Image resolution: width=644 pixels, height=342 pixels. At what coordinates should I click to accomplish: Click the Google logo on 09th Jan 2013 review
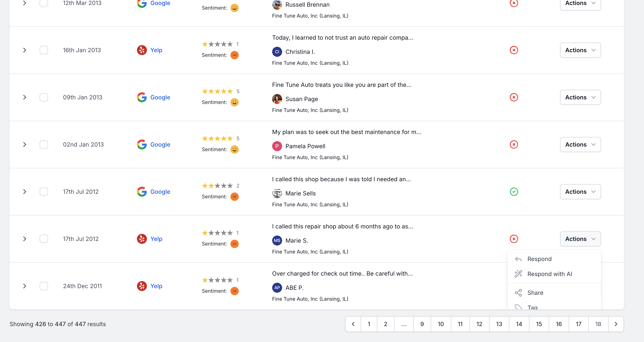pyautogui.click(x=142, y=97)
